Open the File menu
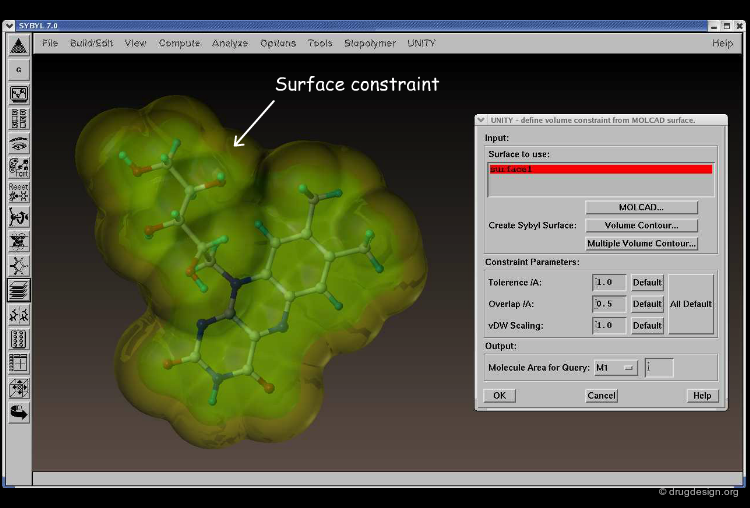The image size is (750, 508). pos(50,43)
